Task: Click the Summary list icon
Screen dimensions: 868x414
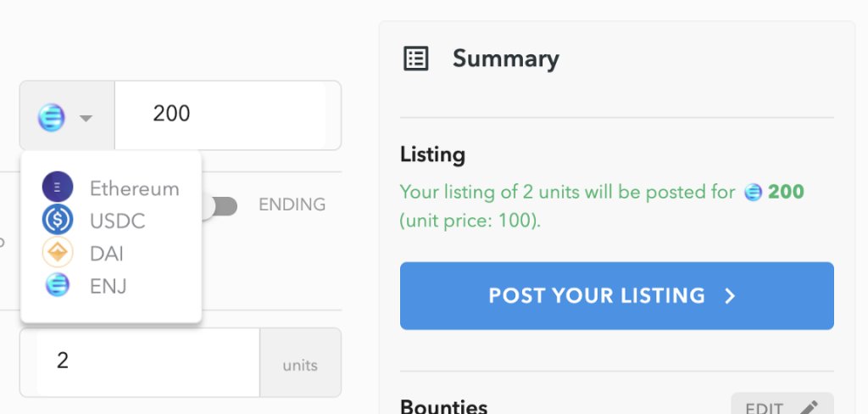Action: (x=416, y=59)
